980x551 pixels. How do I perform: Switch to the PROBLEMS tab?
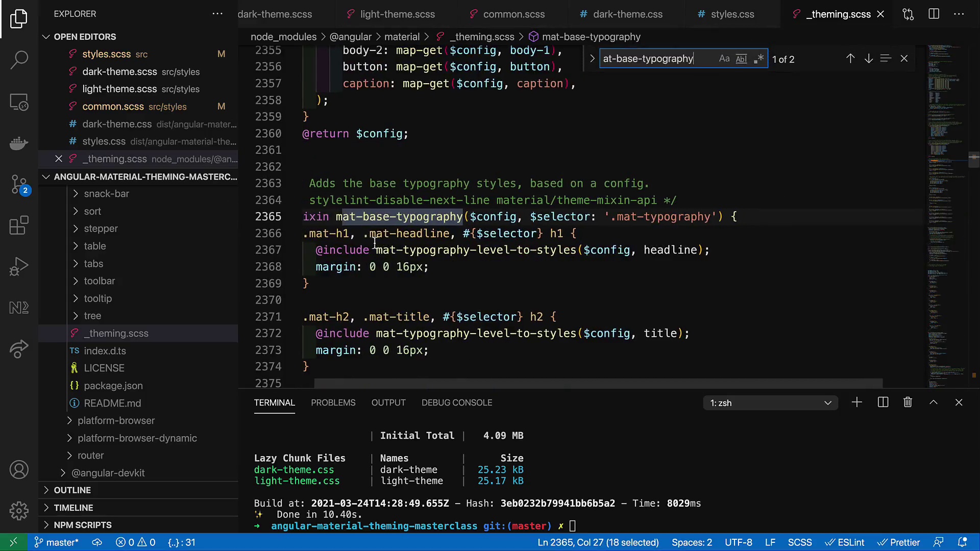[x=333, y=403]
